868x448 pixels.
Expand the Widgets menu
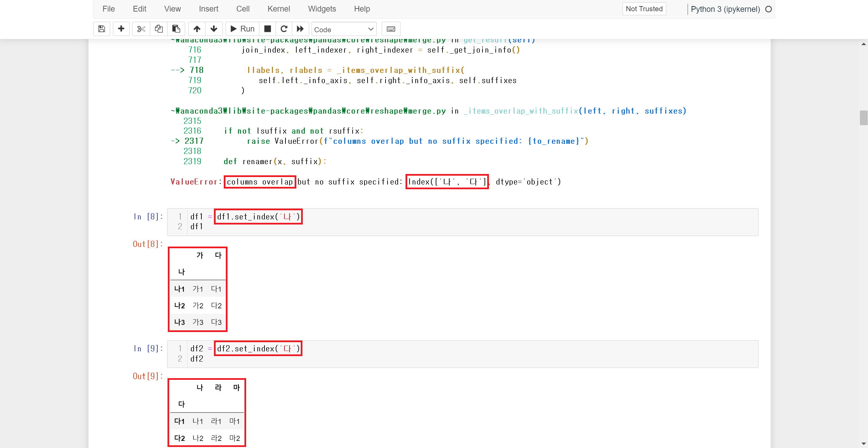[x=322, y=9]
